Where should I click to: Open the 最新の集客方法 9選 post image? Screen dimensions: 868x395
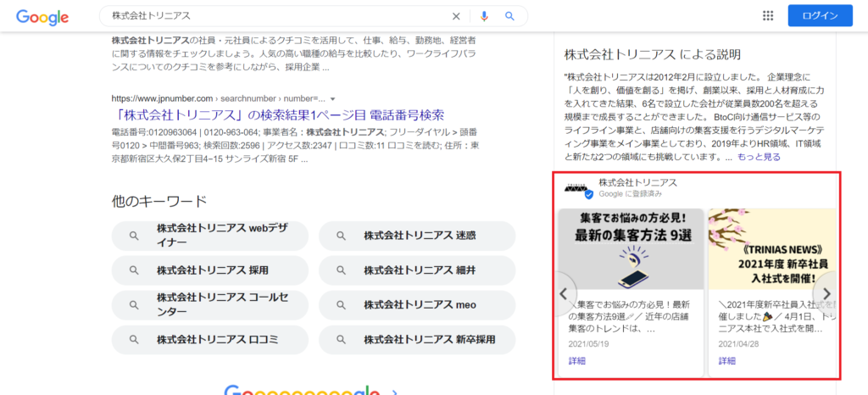click(x=631, y=249)
